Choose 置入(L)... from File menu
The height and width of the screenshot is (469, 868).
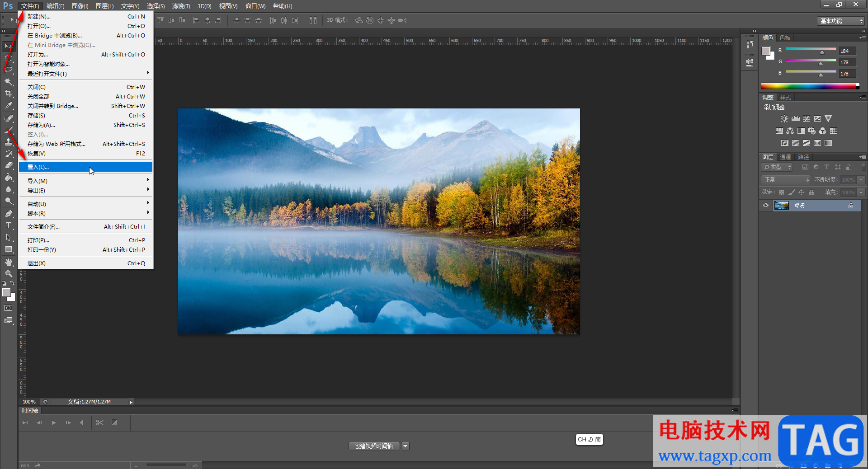click(x=86, y=167)
